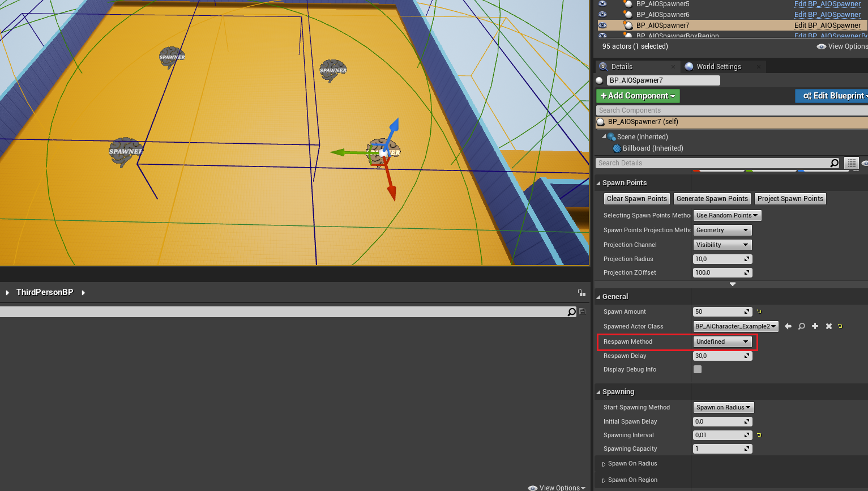Click the plus icon beside Spawned Actor Class
868x491 pixels.
tap(815, 326)
